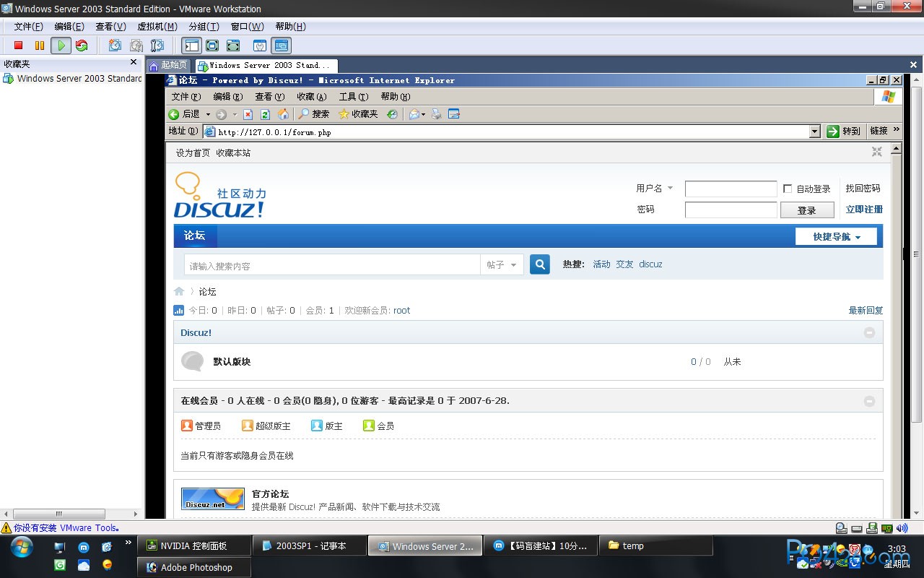The height and width of the screenshot is (578, 924).
Task: Switch VMware to full screen mode icon
Action: [212, 46]
